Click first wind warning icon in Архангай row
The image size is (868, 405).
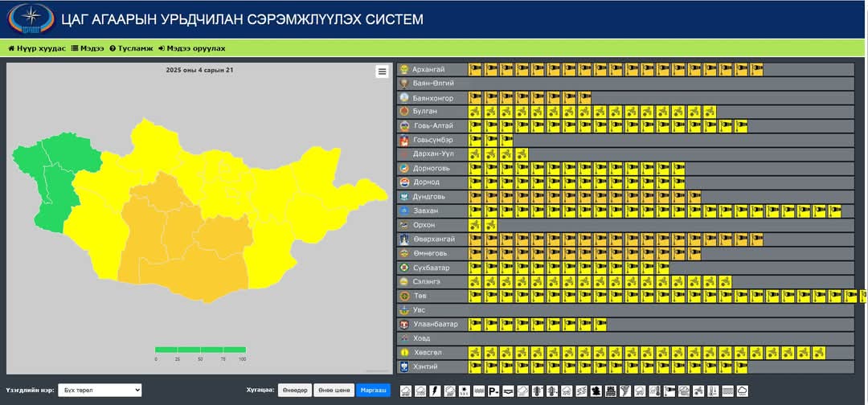coord(475,69)
